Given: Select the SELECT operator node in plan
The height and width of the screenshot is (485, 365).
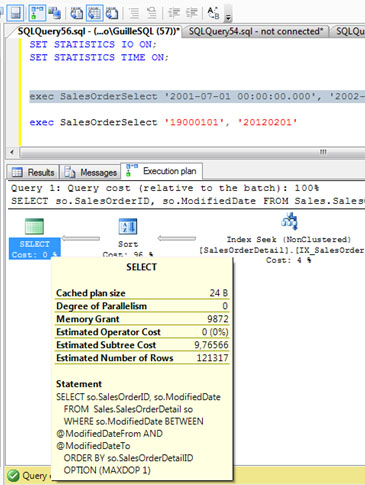Looking at the screenshot, I should tap(34, 238).
